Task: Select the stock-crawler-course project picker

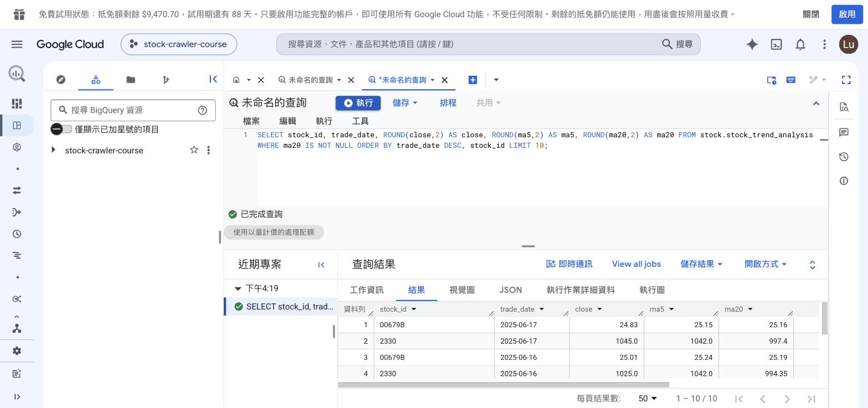Action: tap(179, 44)
